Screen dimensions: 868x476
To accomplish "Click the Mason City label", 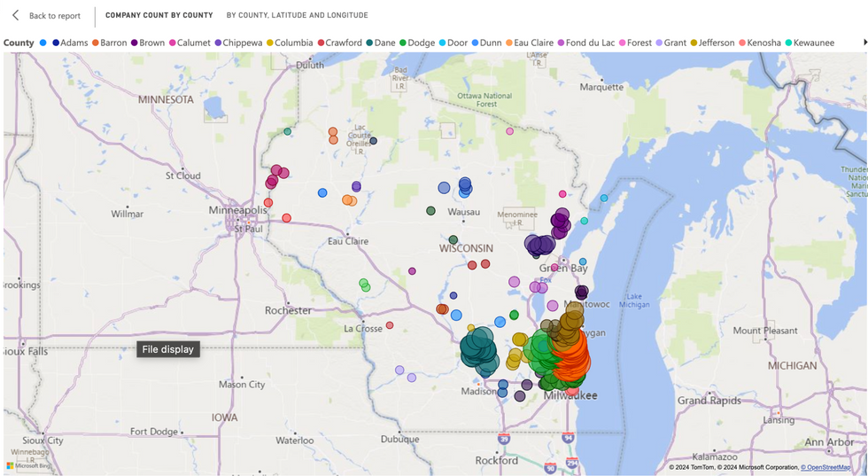I will [242, 385].
